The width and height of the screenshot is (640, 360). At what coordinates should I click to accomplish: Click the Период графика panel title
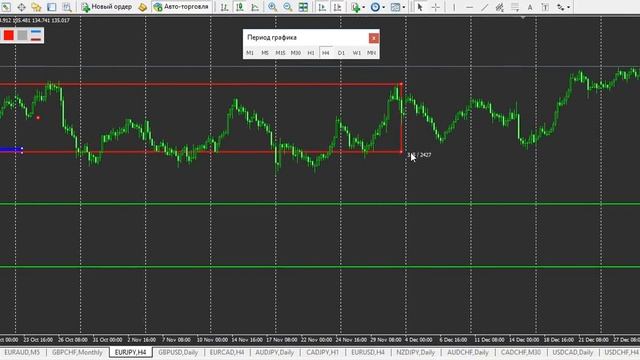pyautogui.click(x=272, y=38)
